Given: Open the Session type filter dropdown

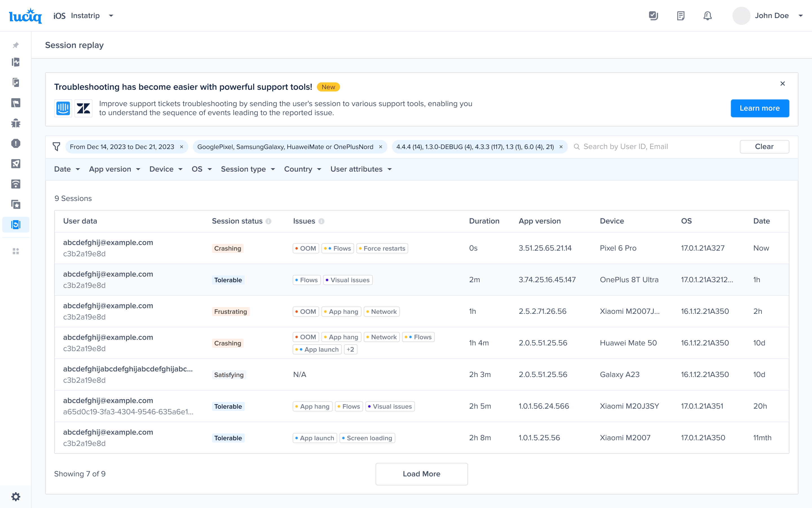Looking at the screenshot, I should click(x=248, y=169).
